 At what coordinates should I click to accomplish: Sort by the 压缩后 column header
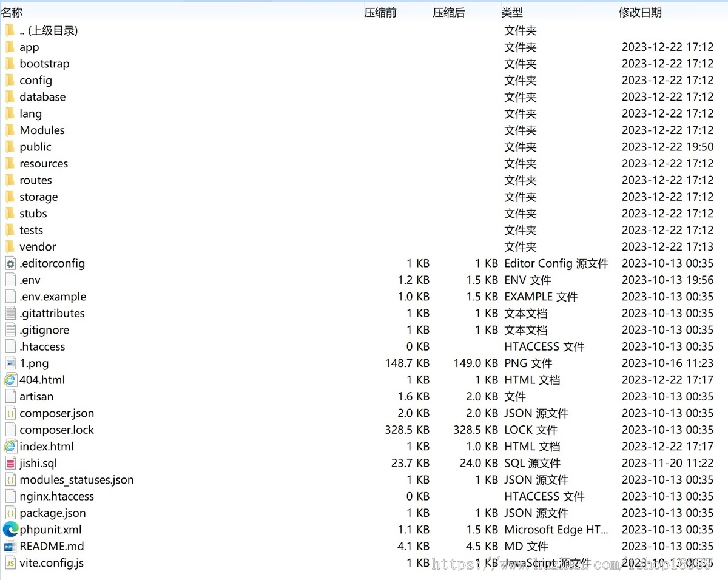[449, 12]
